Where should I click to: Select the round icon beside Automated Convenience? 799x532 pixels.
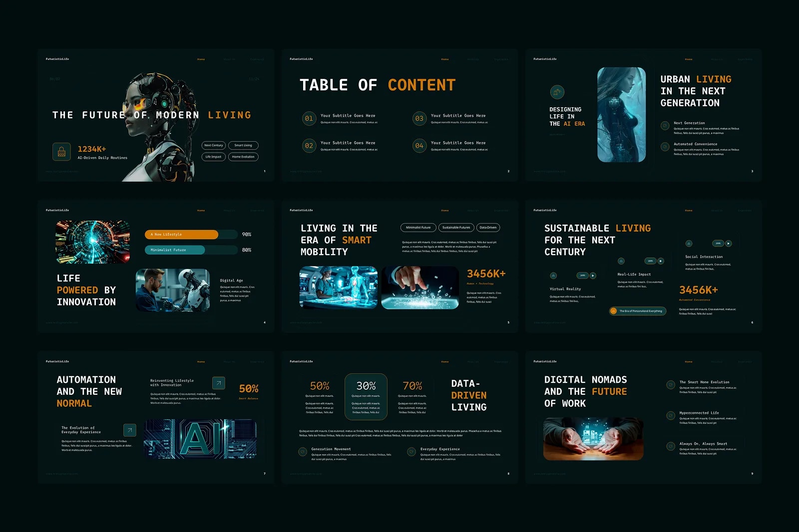coord(665,147)
